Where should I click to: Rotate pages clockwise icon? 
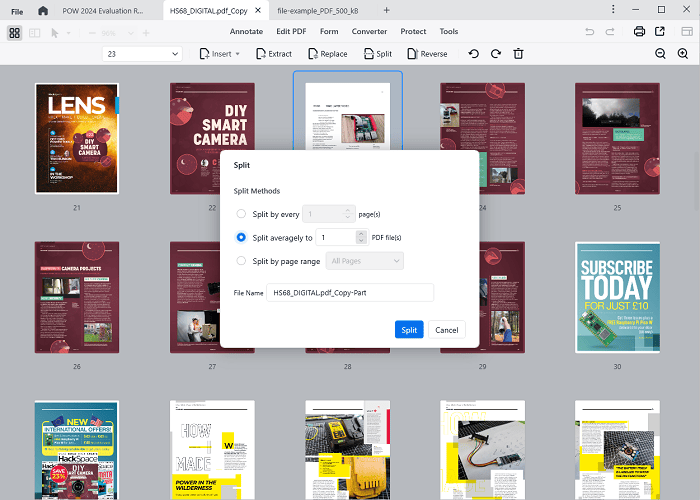495,54
